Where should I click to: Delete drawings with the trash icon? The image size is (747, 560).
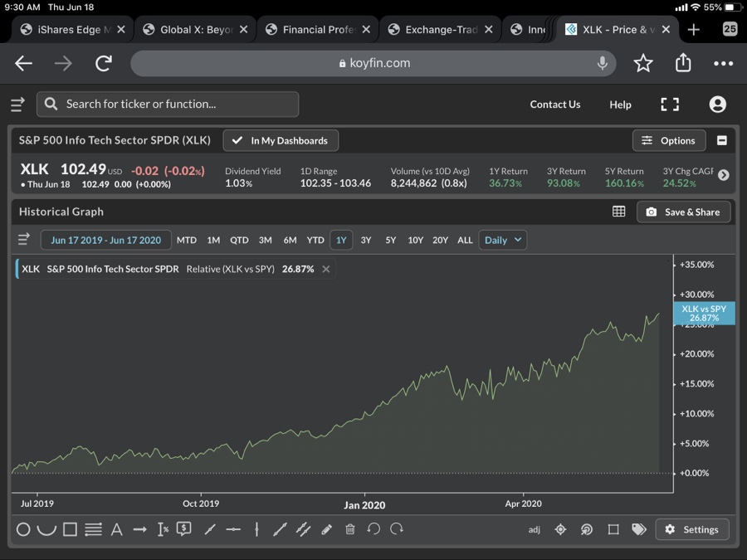(350, 529)
